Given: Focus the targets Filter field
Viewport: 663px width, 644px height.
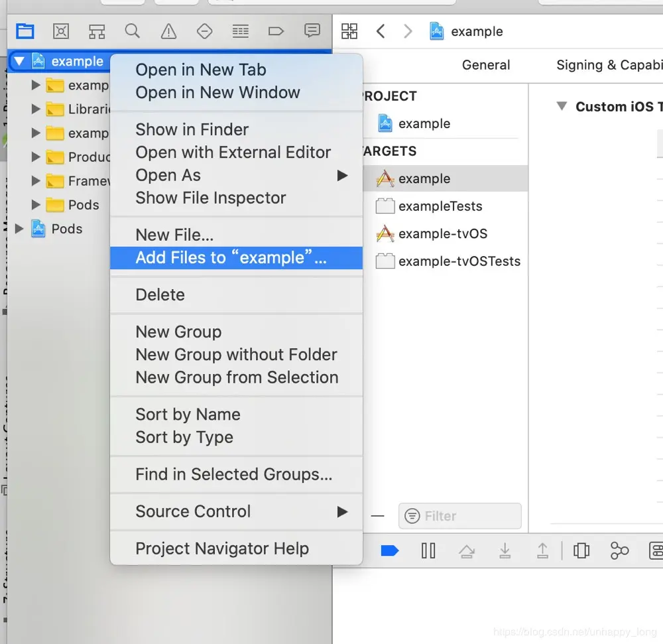Looking at the screenshot, I should pos(460,516).
